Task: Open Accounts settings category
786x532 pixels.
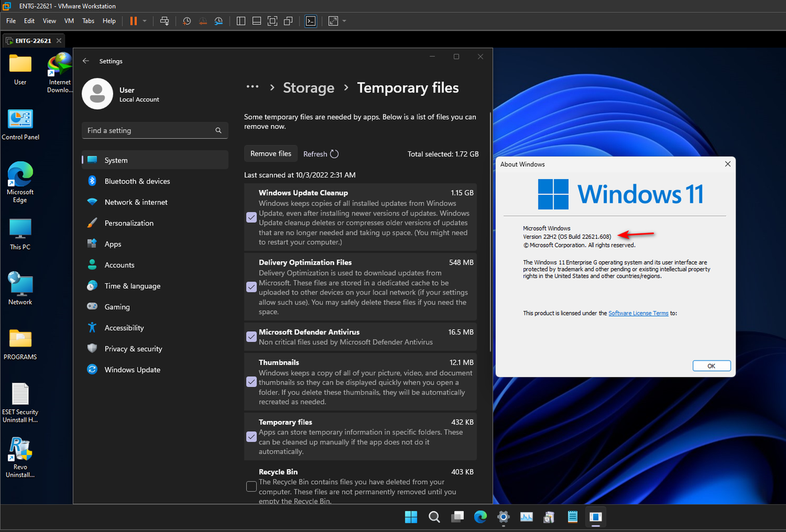Action: [154, 265]
